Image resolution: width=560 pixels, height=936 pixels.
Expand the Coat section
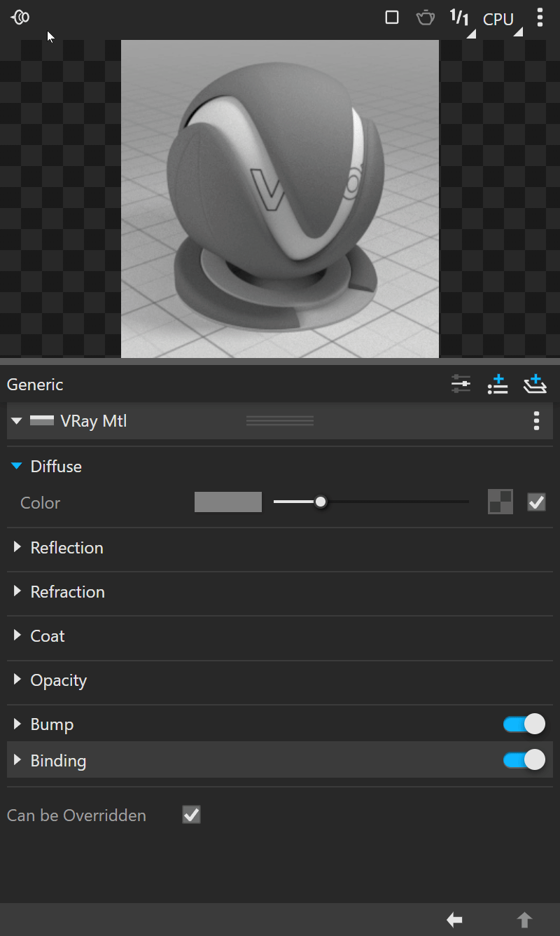click(x=17, y=635)
